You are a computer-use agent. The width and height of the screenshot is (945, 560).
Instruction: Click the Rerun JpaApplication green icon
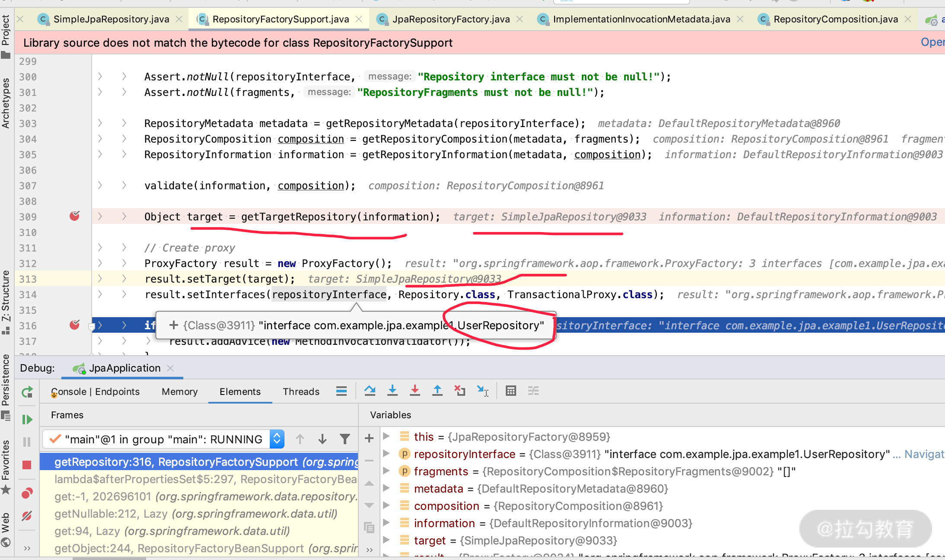[27, 392]
